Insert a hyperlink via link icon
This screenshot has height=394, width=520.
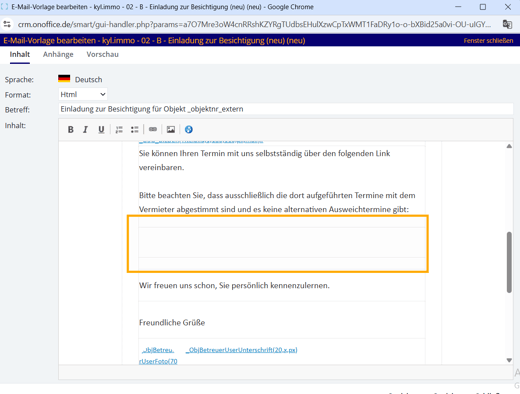153,129
